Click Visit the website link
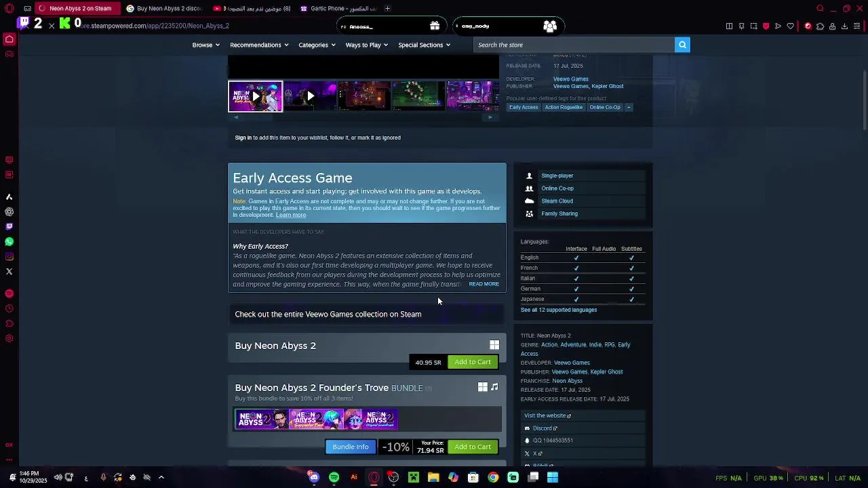 tap(547, 415)
